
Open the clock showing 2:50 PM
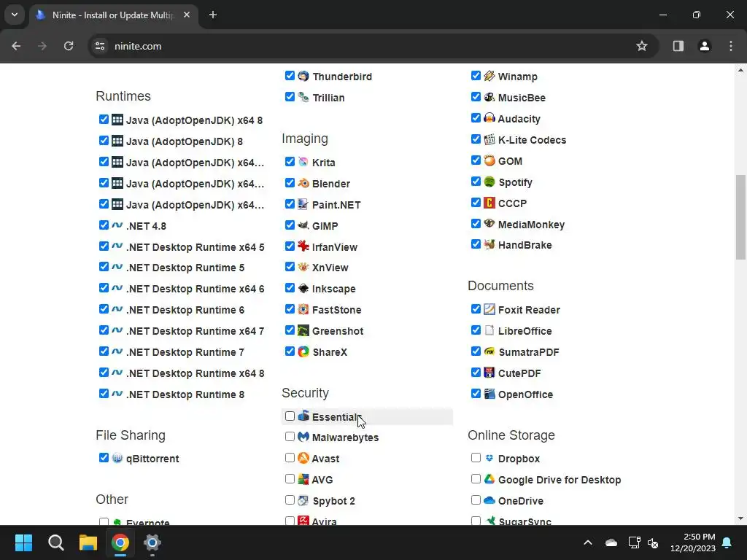693,542
